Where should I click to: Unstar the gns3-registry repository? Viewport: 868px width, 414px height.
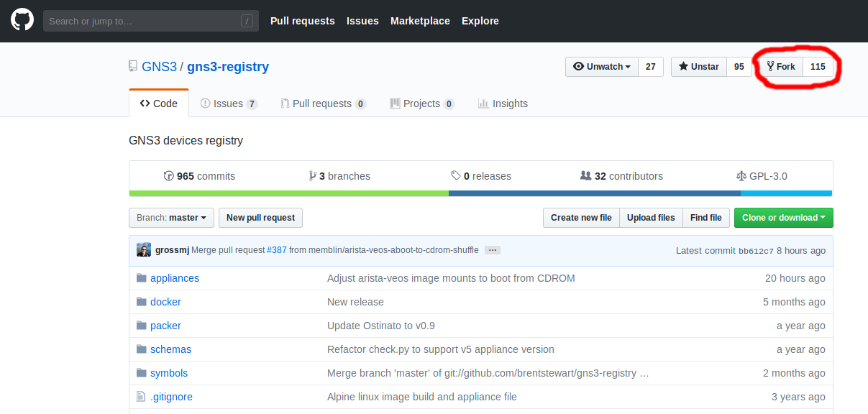[698, 67]
